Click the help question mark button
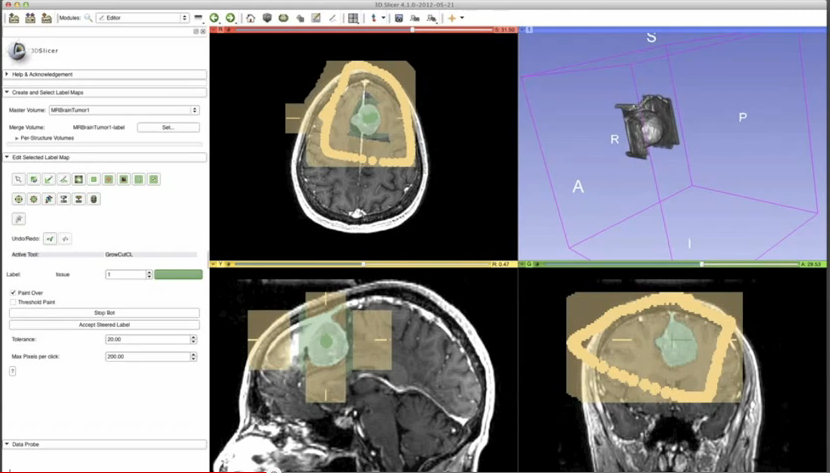830x473 pixels. [12, 370]
